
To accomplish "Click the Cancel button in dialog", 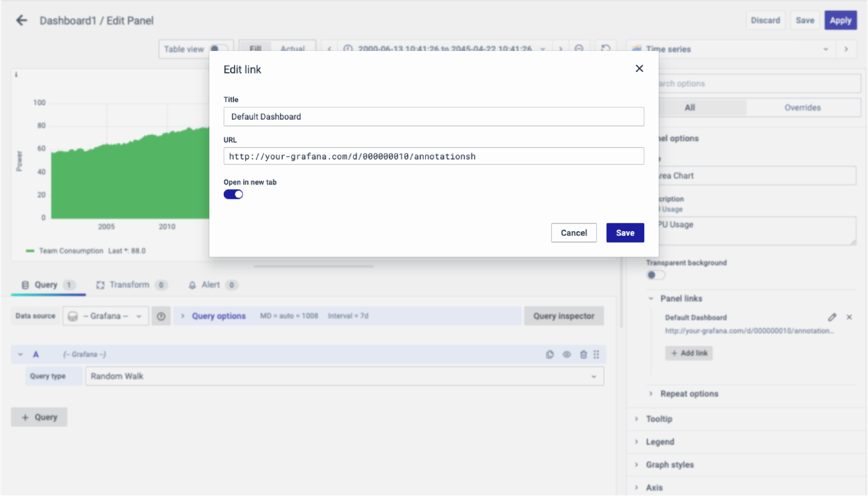I will tap(574, 233).
